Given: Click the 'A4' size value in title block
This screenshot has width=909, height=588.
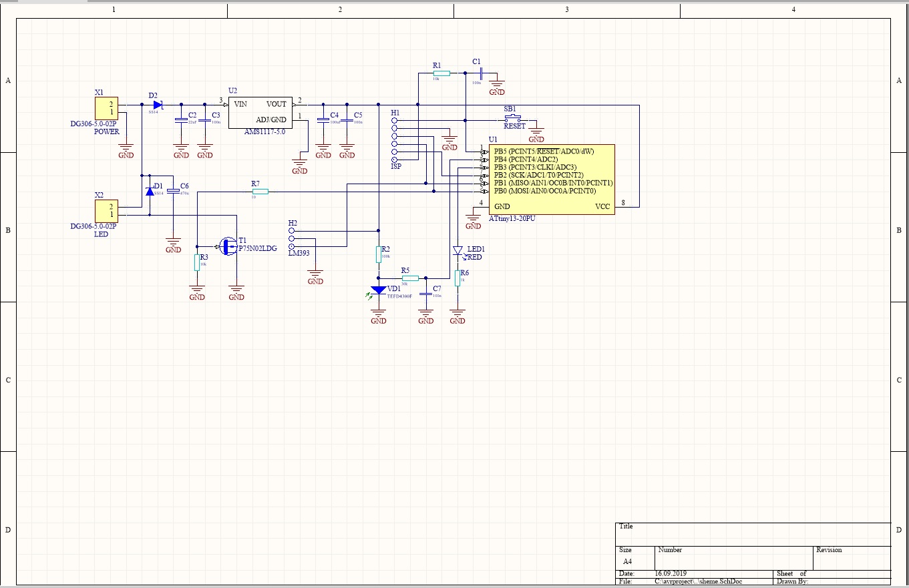Looking at the screenshot, I should pyautogui.click(x=628, y=561).
